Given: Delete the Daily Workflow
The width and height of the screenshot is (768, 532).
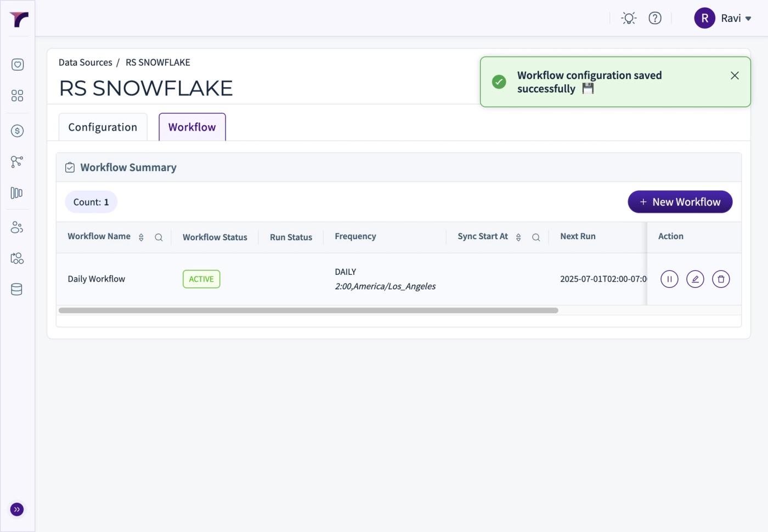Looking at the screenshot, I should pos(721,279).
